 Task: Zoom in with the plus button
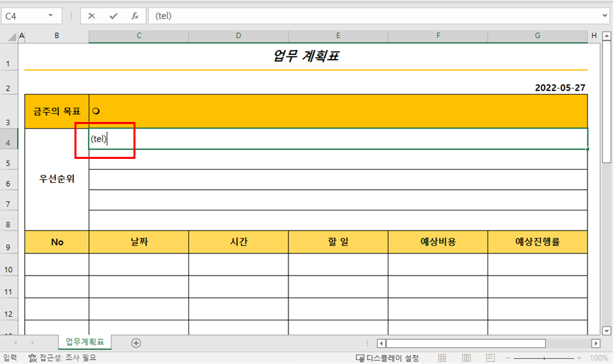579,358
